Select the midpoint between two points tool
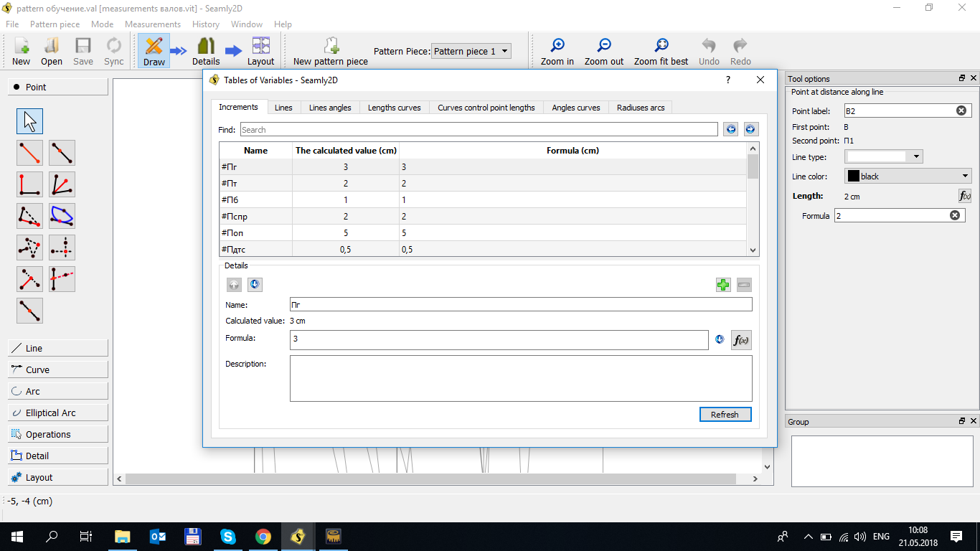980x551 pixels. point(29,311)
